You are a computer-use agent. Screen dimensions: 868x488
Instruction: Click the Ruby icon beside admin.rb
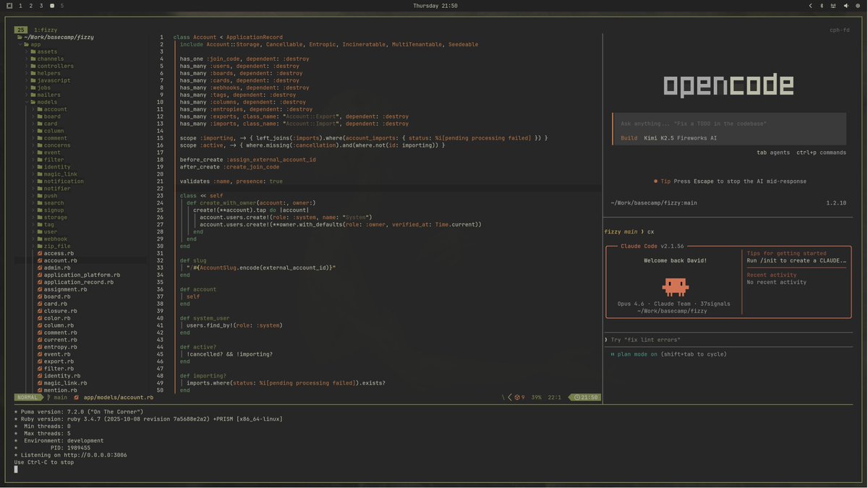40,268
